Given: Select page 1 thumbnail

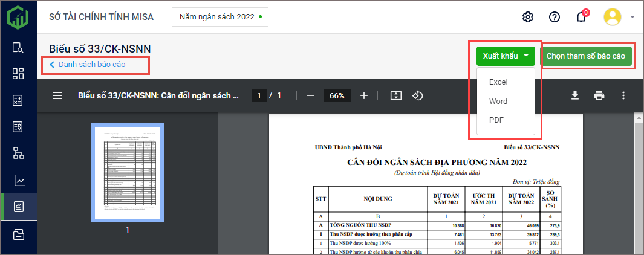Looking at the screenshot, I should click(127, 173).
